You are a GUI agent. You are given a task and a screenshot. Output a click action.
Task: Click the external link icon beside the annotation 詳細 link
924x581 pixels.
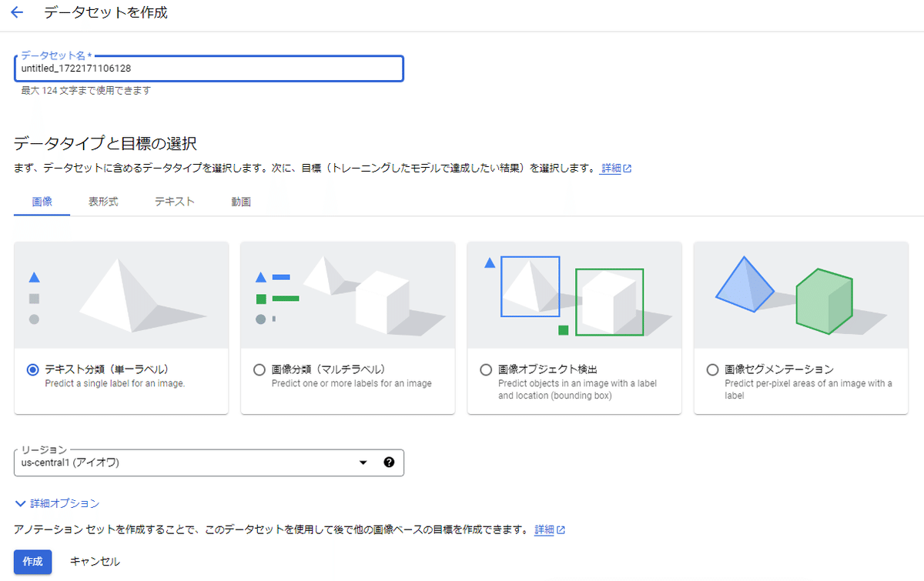coord(561,530)
